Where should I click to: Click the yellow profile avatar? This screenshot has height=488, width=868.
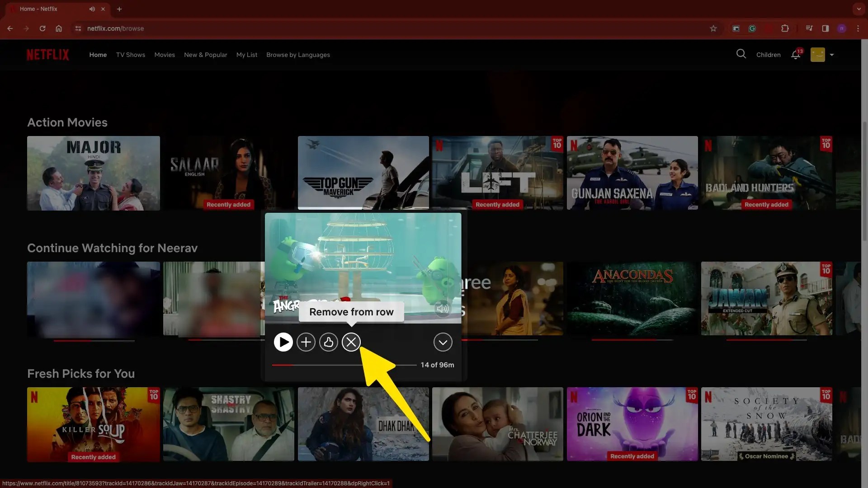817,54
